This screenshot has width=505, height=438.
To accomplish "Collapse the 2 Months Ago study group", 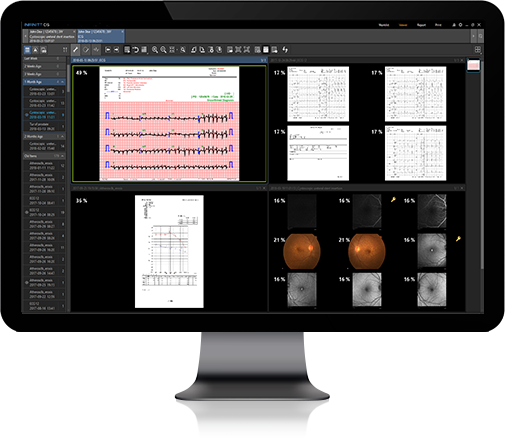I will click(62, 137).
